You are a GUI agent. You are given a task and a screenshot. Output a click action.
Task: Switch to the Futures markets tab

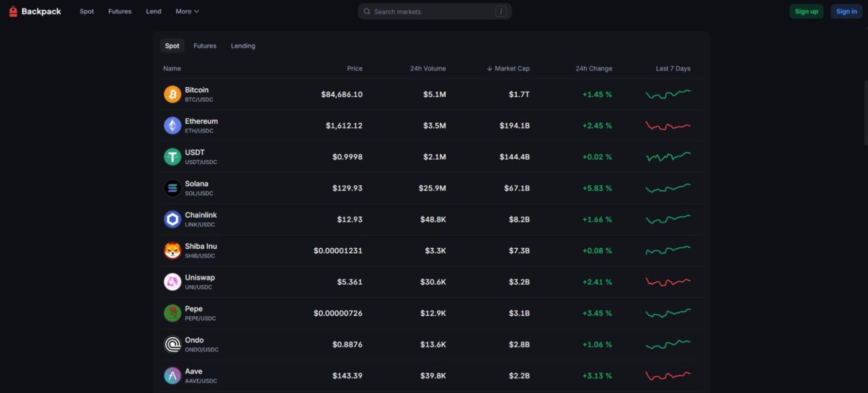click(205, 46)
